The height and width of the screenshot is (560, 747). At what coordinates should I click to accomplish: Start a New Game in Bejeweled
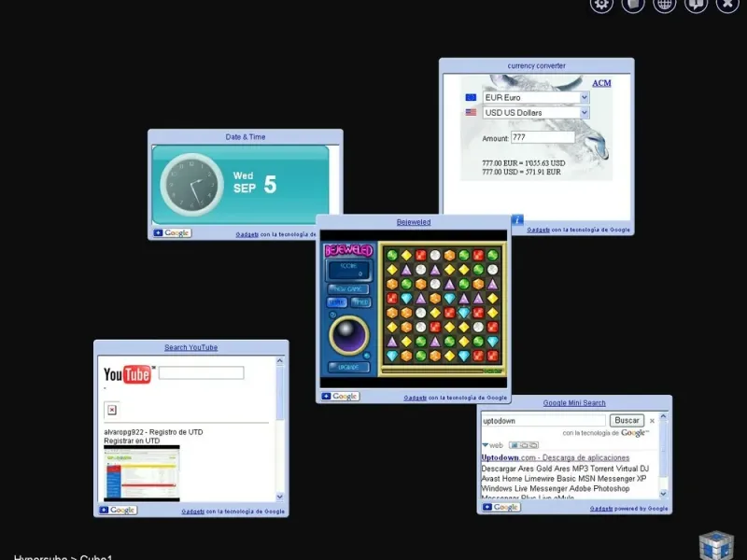click(x=348, y=289)
